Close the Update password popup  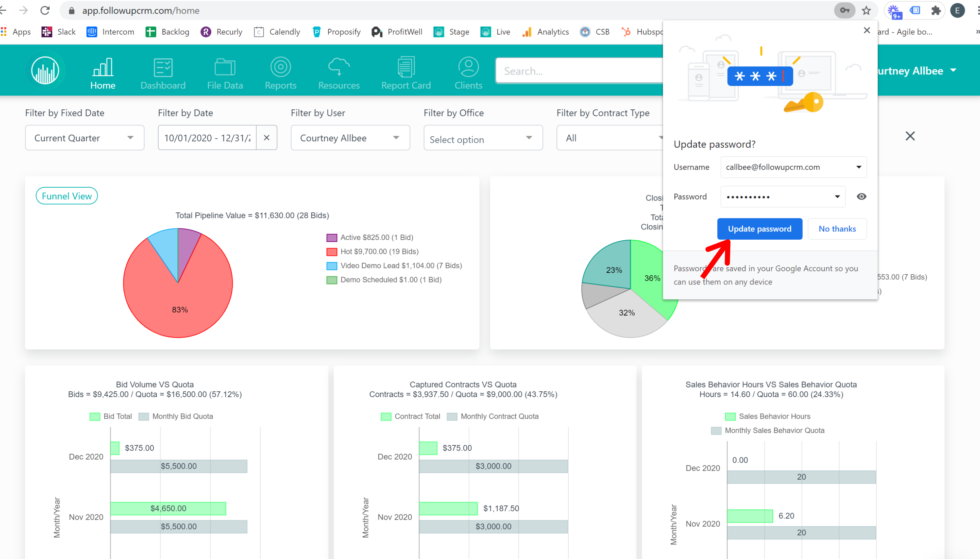coord(867,30)
